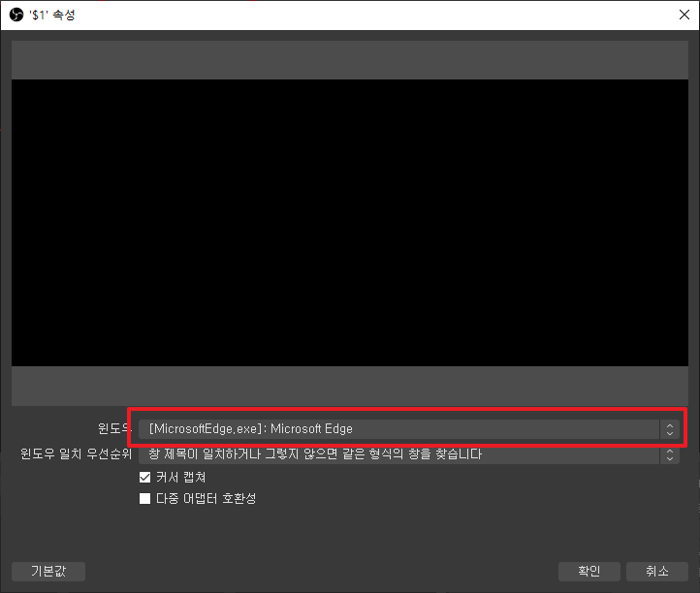Open the 윈도우 일치 우선순위 dropdown

[409, 454]
